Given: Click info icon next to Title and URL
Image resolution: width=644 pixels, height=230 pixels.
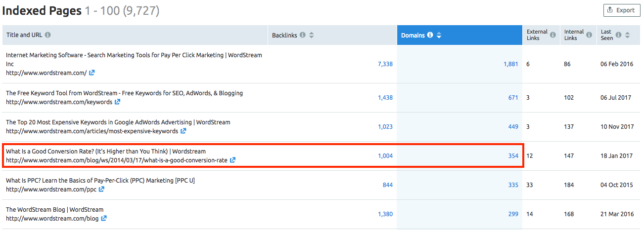Looking at the screenshot, I should (47, 35).
